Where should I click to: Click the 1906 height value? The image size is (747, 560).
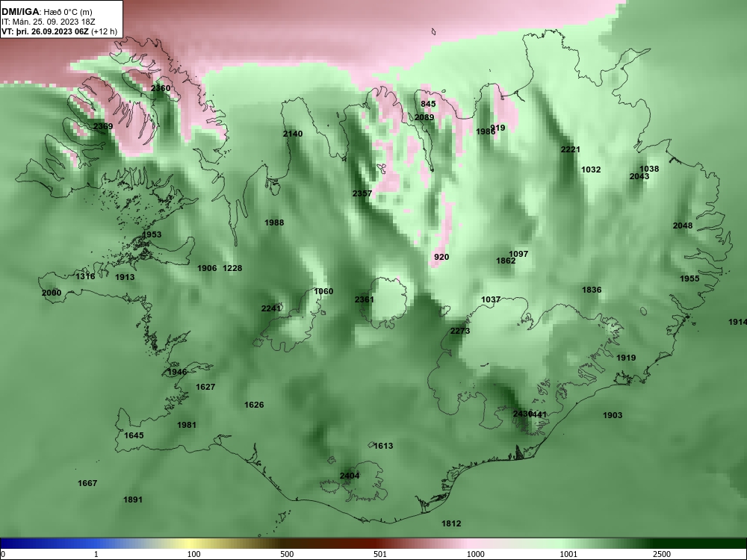pyautogui.click(x=207, y=268)
